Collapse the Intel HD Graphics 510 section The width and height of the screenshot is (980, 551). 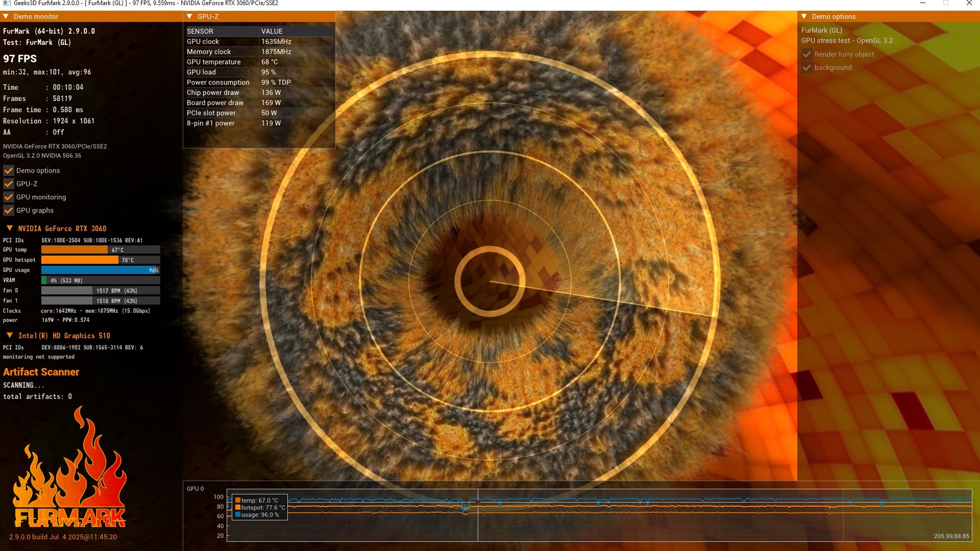tap(10, 335)
